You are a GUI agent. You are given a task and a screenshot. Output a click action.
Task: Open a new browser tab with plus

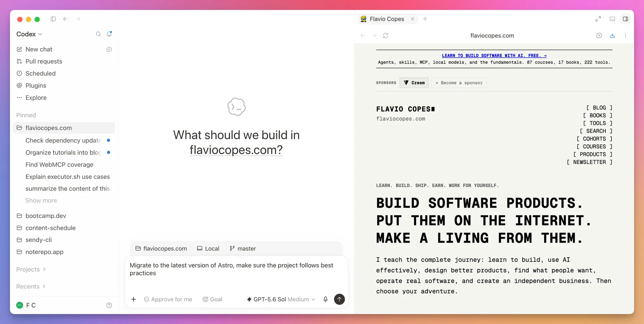tap(425, 19)
